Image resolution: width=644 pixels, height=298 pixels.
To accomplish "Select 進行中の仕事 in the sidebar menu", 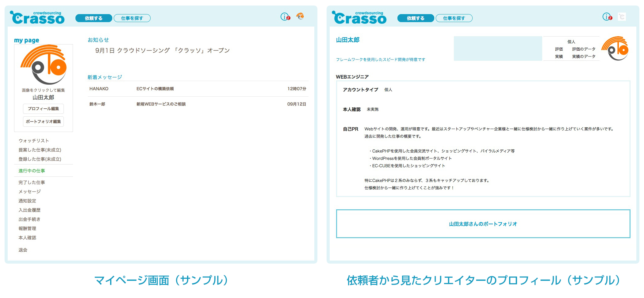I will [x=32, y=171].
